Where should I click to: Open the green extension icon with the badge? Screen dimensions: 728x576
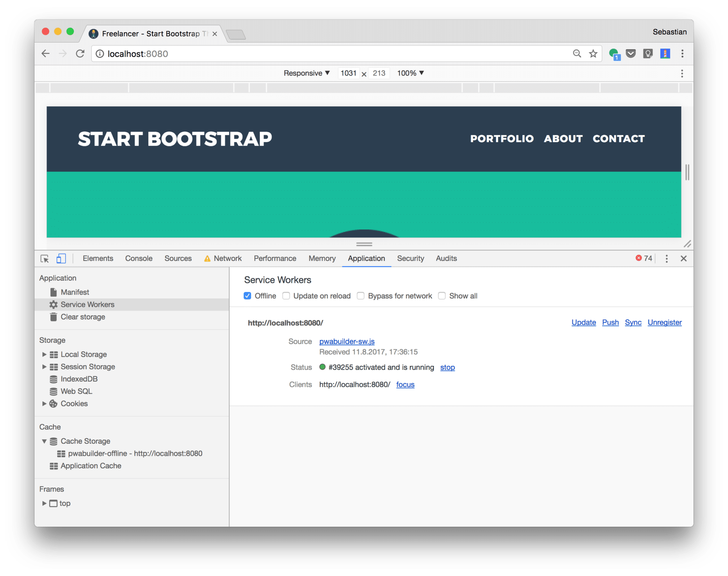[614, 54]
